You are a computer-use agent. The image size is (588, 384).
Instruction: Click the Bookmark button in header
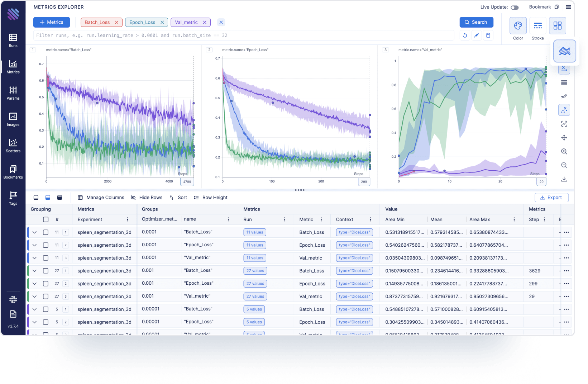pyautogui.click(x=544, y=7)
